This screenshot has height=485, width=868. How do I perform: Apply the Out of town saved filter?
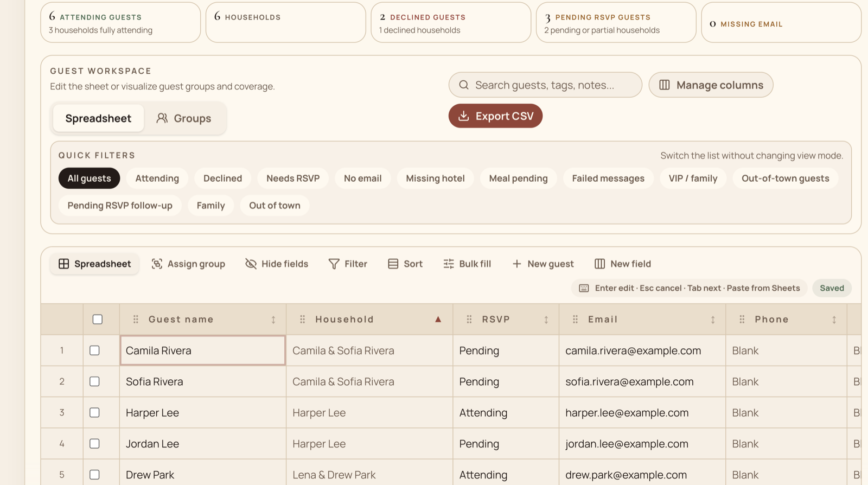click(x=275, y=206)
